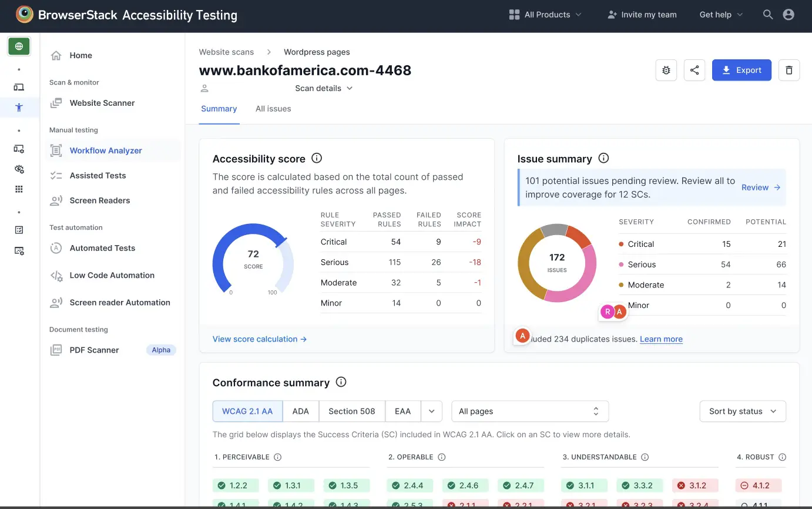
Task: Show info icon next to Understandable
Action: (x=645, y=457)
